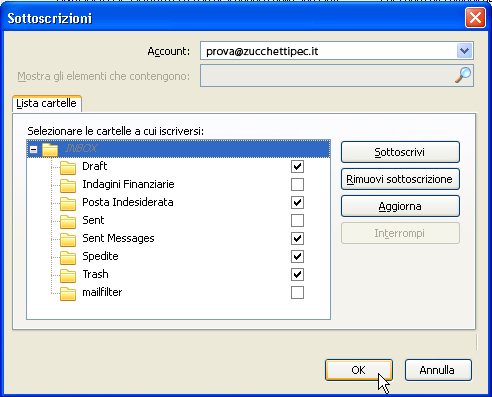Click the Trash folder icon
This screenshot has height=397, width=492.
68,276
